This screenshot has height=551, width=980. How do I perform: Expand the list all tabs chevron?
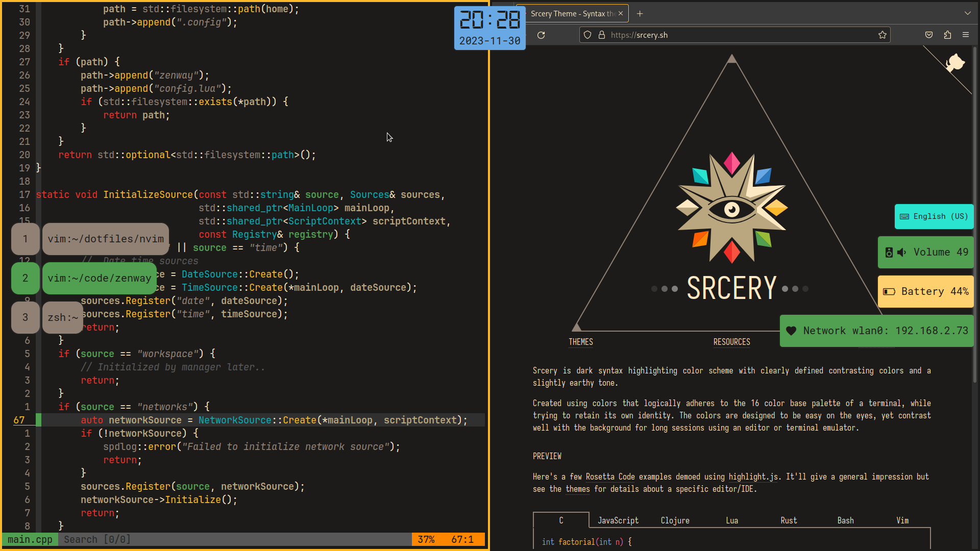(x=967, y=14)
